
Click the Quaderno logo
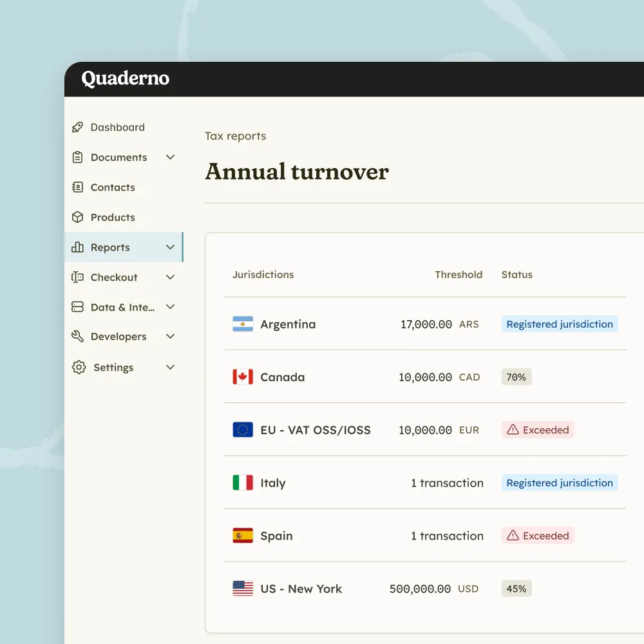(x=124, y=79)
